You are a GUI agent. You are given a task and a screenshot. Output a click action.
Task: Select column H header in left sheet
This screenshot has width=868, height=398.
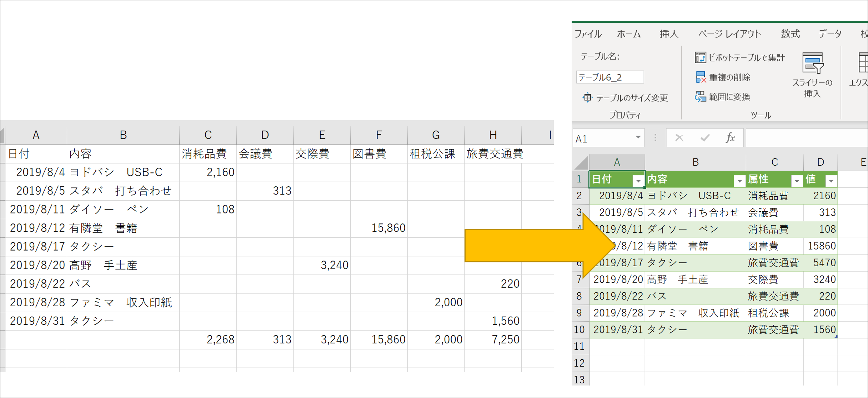tap(493, 135)
